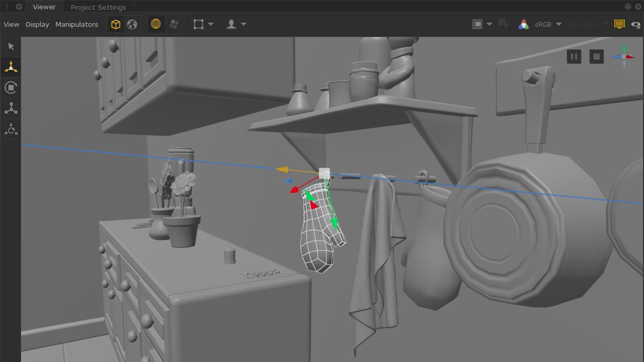Click the yellow cube object-space icon
This screenshot has width=644, height=362.
coord(116,25)
